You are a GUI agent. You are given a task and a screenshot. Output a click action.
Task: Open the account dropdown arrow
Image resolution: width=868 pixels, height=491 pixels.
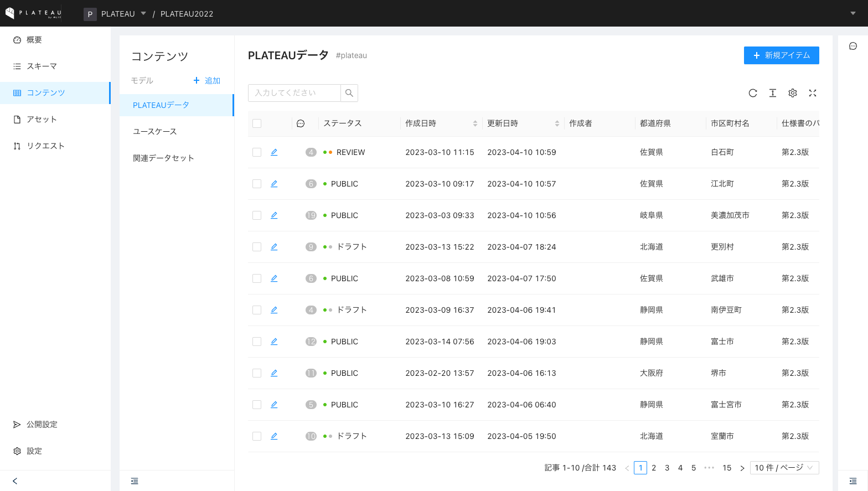pos(853,13)
